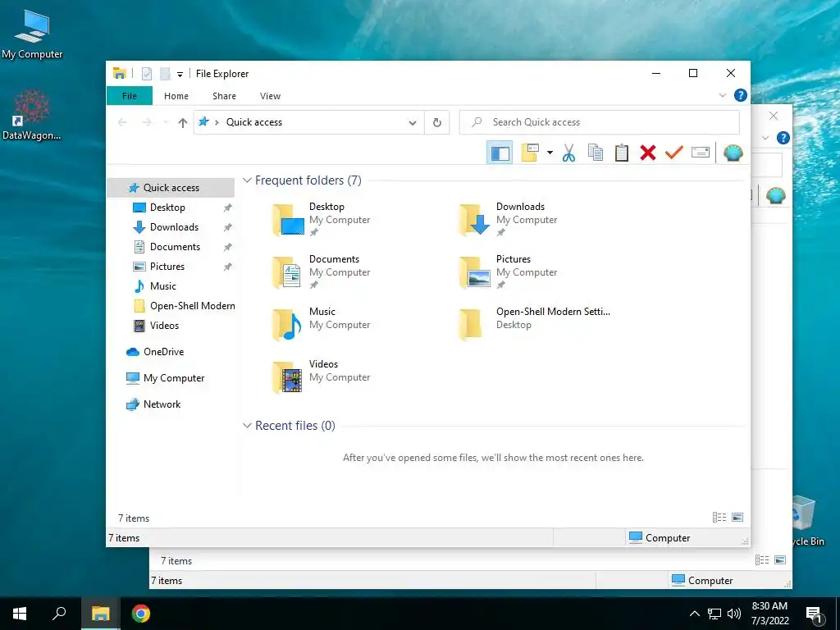Select the Music frequent folder icon
The image size is (840, 630).
coord(288,325)
